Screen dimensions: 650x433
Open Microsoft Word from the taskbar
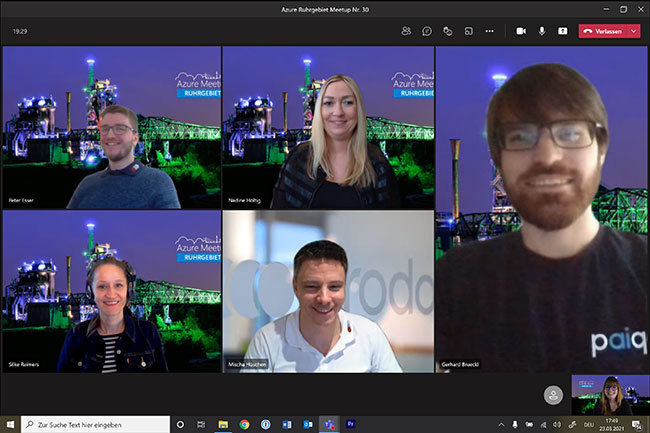pyautogui.click(x=287, y=424)
